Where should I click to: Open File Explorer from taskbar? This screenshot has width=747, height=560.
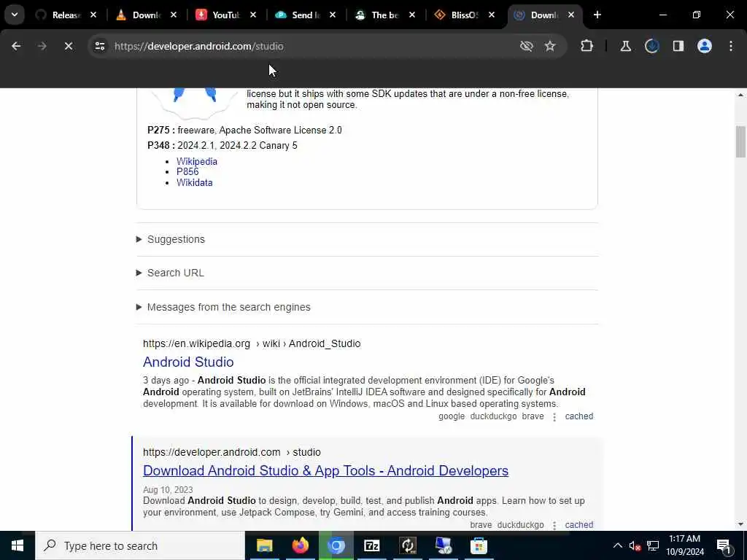(264, 545)
